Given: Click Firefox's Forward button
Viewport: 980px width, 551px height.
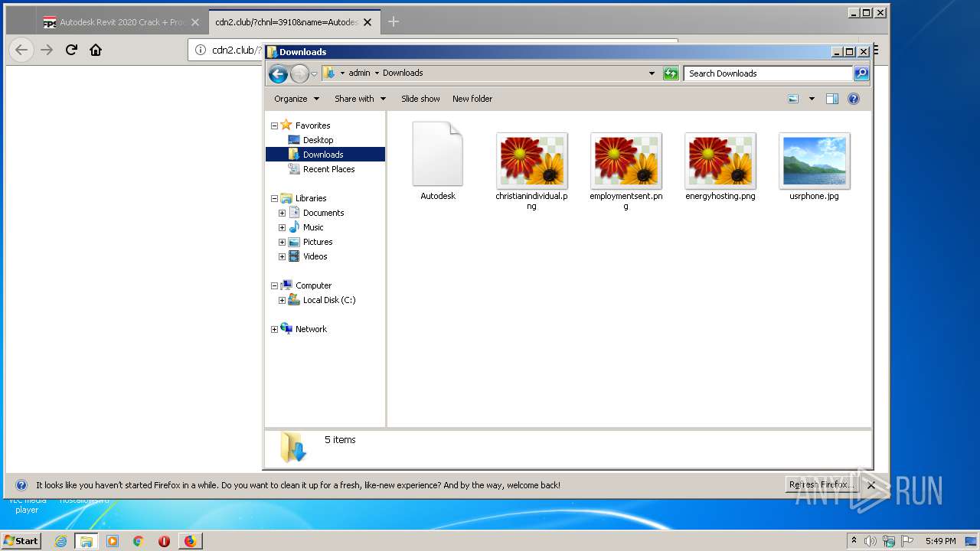Looking at the screenshot, I should [x=47, y=50].
